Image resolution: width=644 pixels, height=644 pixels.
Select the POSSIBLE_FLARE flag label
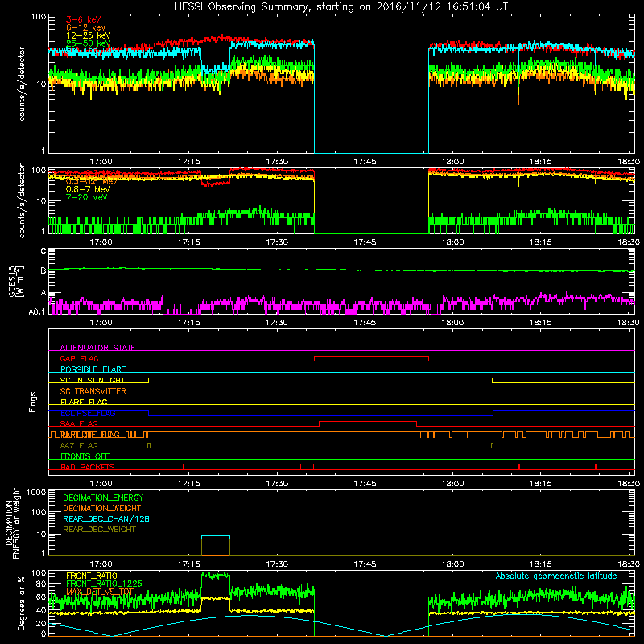point(93,369)
